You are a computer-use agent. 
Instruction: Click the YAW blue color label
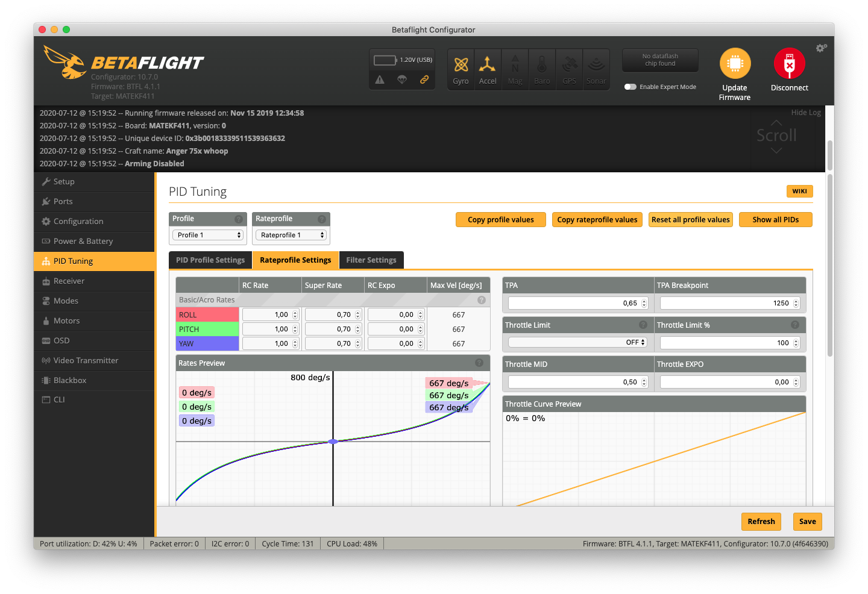(207, 343)
